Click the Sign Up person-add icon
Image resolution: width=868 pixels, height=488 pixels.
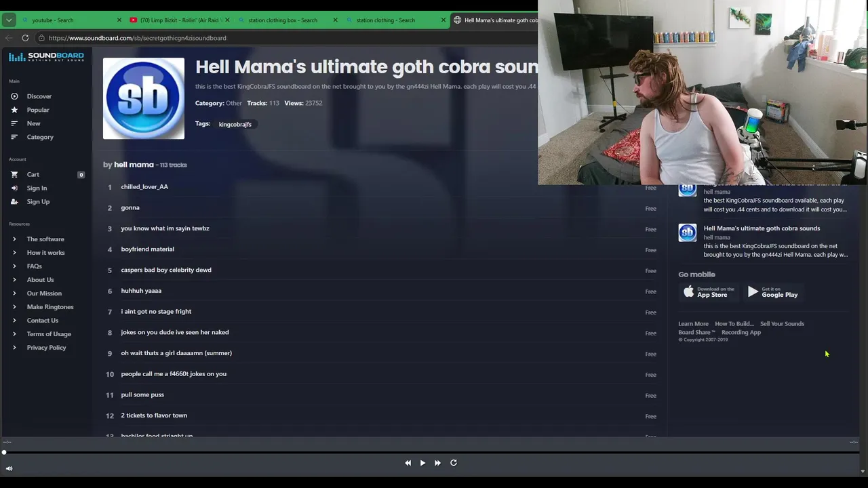pyautogui.click(x=14, y=201)
